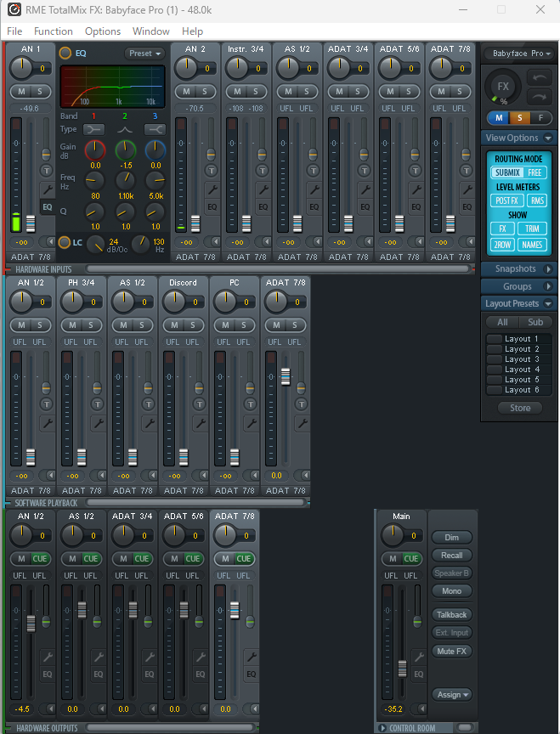Solo the Instr. 3/4 input channel
560x734 pixels.
tap(256, 91)
